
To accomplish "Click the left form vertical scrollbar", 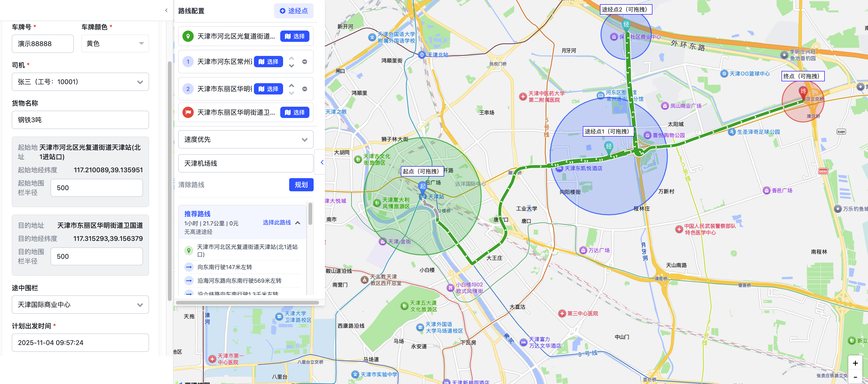I will point(170,181).
